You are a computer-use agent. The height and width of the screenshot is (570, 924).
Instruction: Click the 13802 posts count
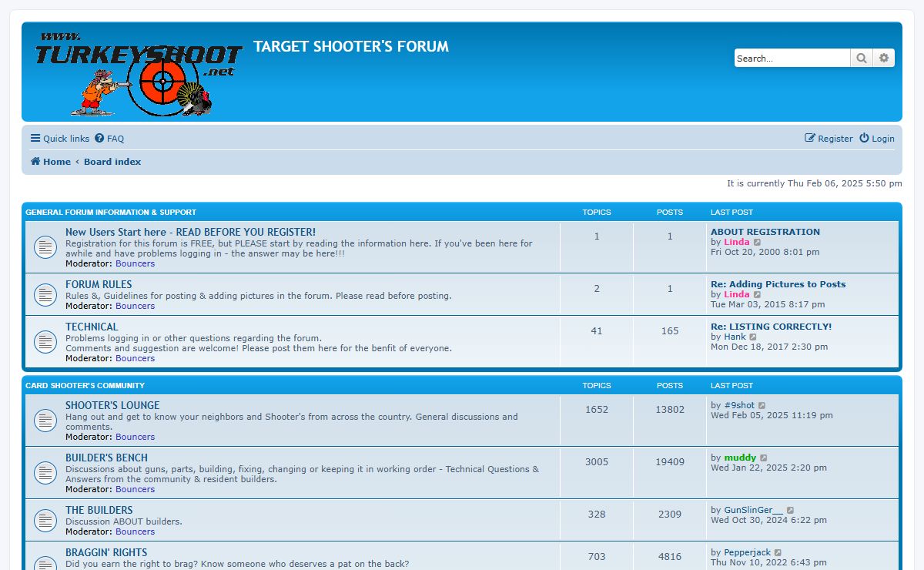pyautogui.click(x=670, y=410)
